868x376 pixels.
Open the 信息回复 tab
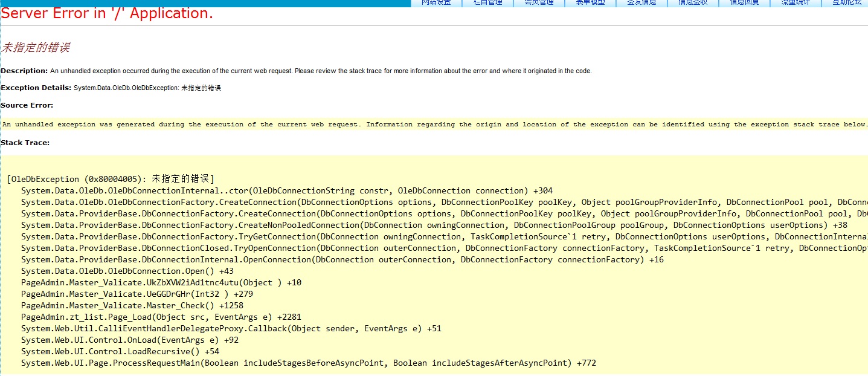pos(744,3)
